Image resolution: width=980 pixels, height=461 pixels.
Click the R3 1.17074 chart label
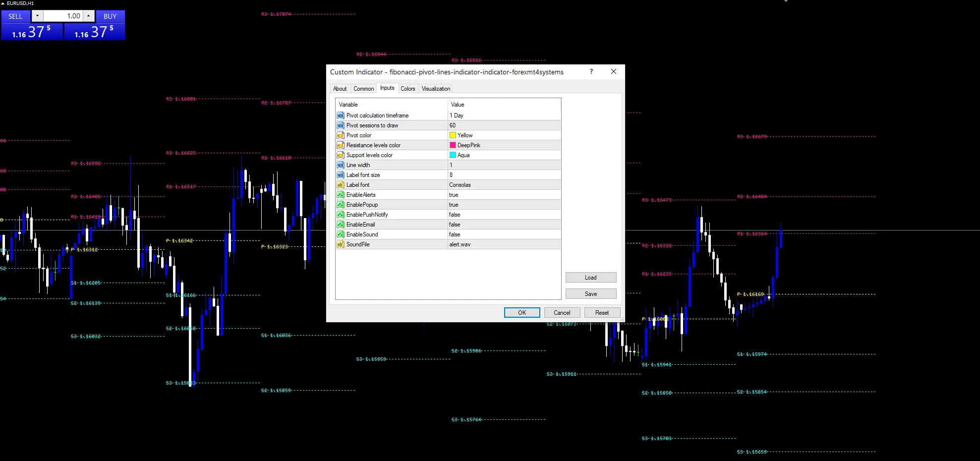[x=277, y=14]
